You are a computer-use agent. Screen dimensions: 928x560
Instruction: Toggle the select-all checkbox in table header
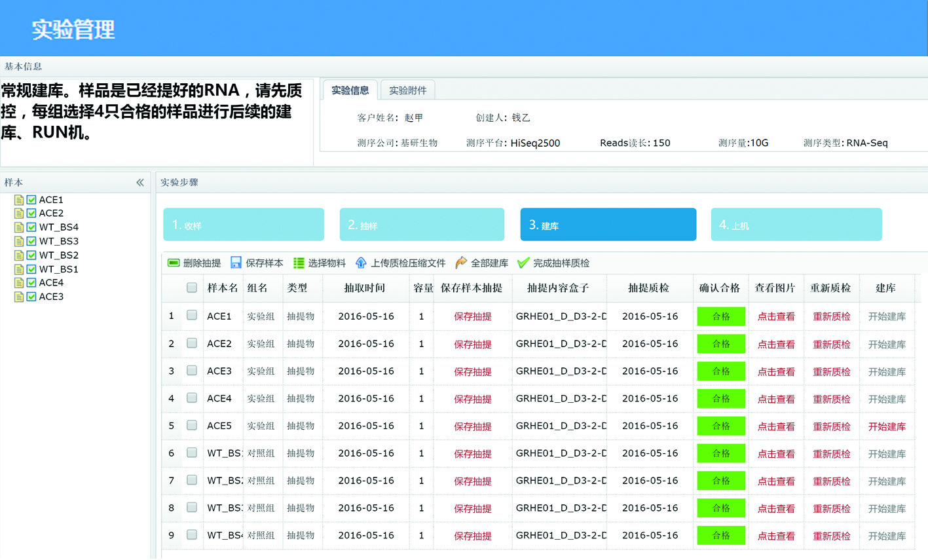pyautogui.click(x=192, y=288)
